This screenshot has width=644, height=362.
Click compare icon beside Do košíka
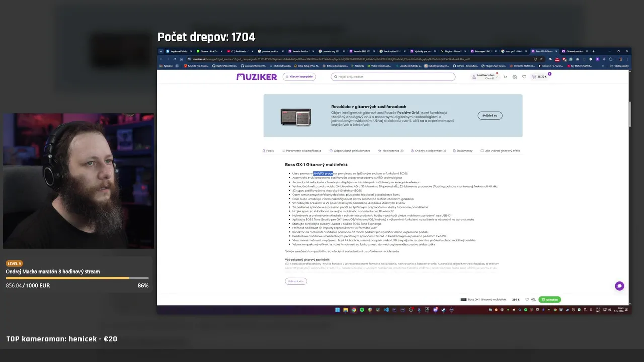click(533, 299)
